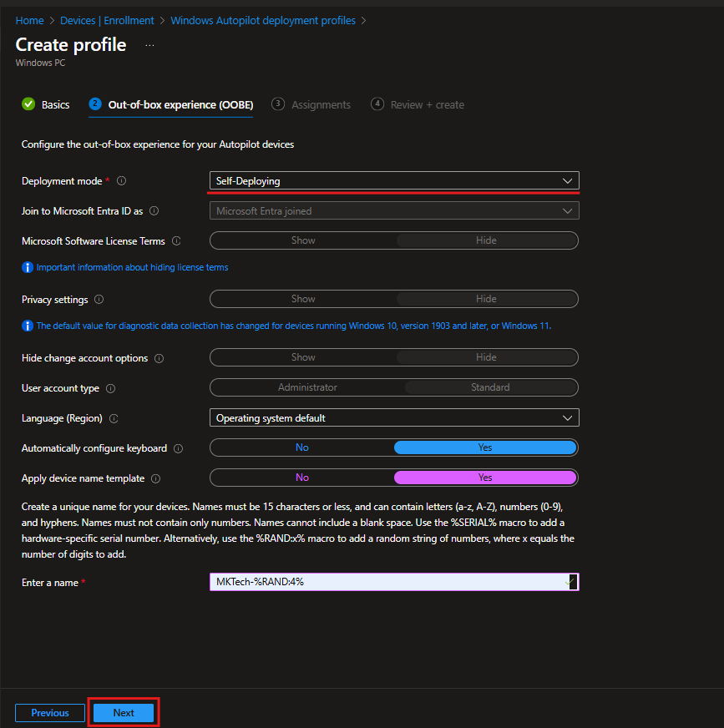The width and height of the screenshot is (724, 728).
Task: Open the Deployment mode dropdown
Action: pos(393,181)
